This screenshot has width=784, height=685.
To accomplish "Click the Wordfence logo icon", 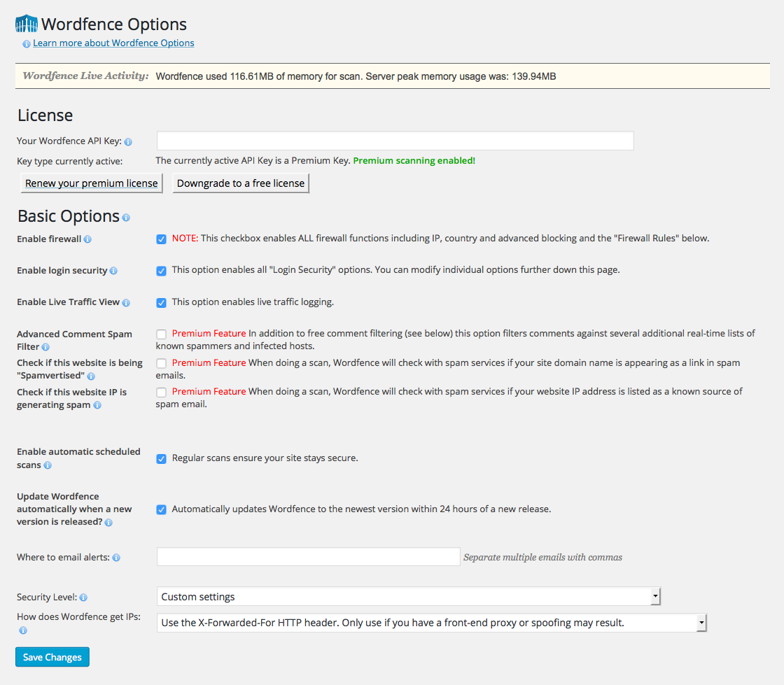I will pos(27,24).
